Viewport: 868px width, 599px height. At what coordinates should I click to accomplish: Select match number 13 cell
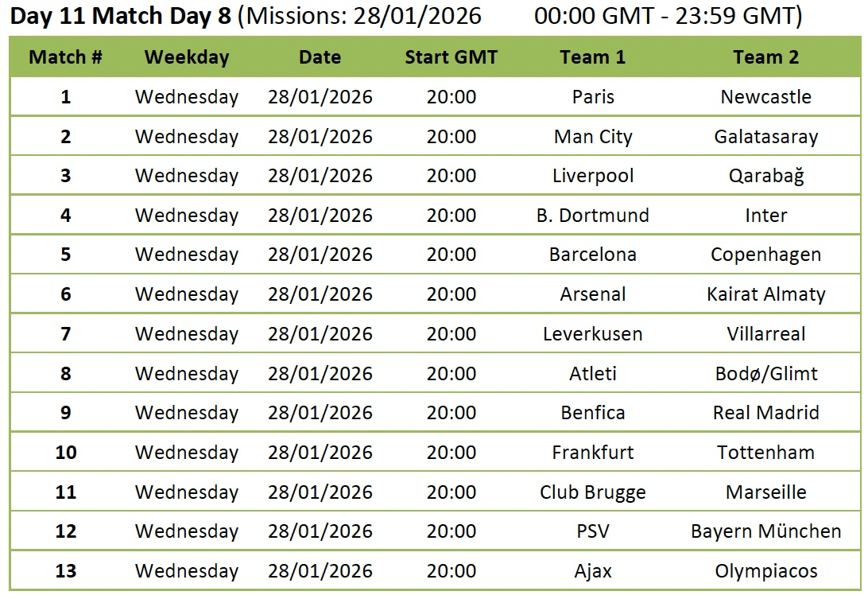66,571
